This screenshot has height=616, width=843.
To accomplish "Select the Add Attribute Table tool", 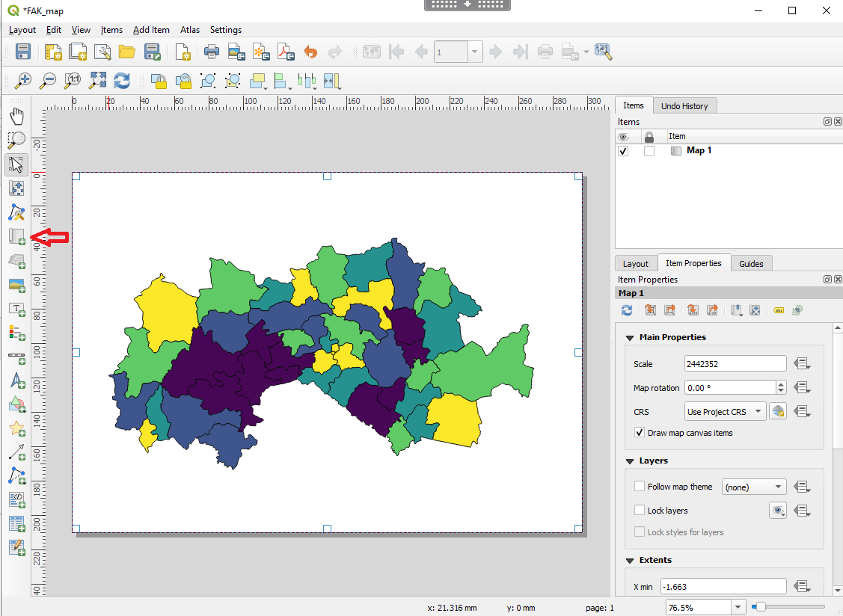I will (x=16, y=524).
